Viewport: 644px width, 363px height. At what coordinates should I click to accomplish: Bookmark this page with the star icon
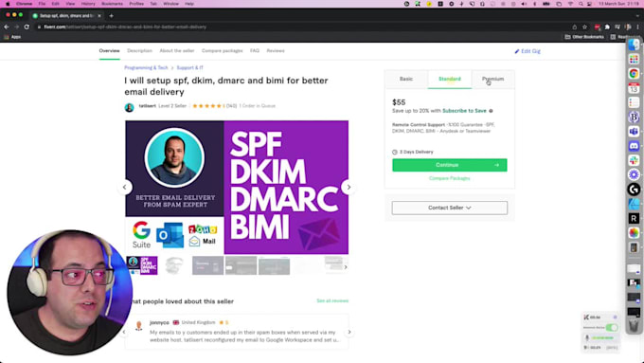[585, 27]
